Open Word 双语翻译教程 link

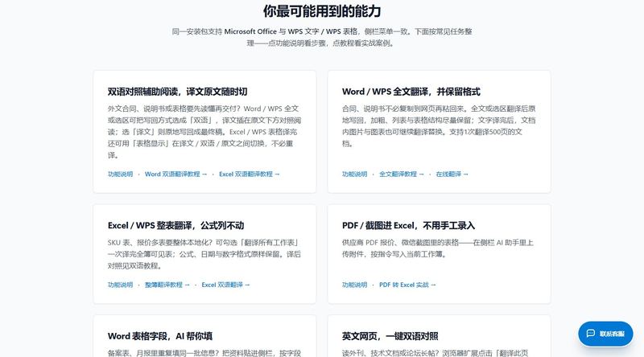(175, 174)
